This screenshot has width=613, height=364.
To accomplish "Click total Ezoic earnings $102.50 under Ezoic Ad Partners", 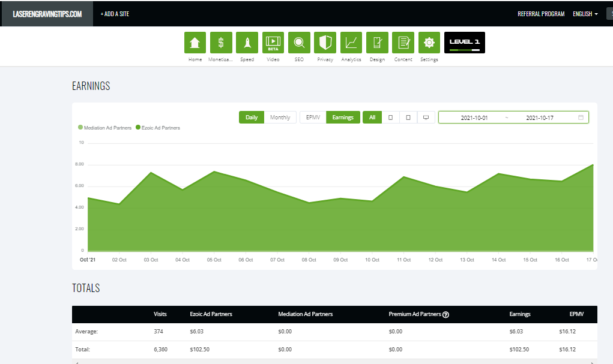I will pyautogui.click(x=200, y=350).
